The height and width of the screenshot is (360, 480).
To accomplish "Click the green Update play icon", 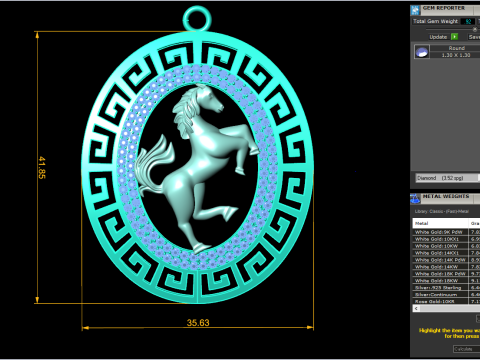I will click(x=454, y=37).
